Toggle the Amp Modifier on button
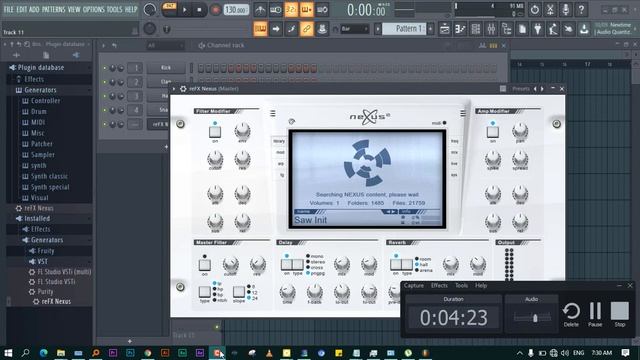Viewport: 640px width, 360px height. pyautogui.click(x=493, y=132)
